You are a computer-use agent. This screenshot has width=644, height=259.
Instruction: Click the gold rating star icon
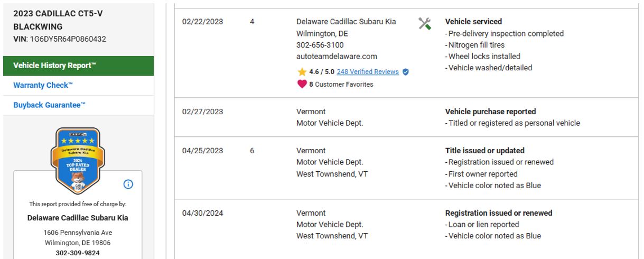(x=302, y=72)
